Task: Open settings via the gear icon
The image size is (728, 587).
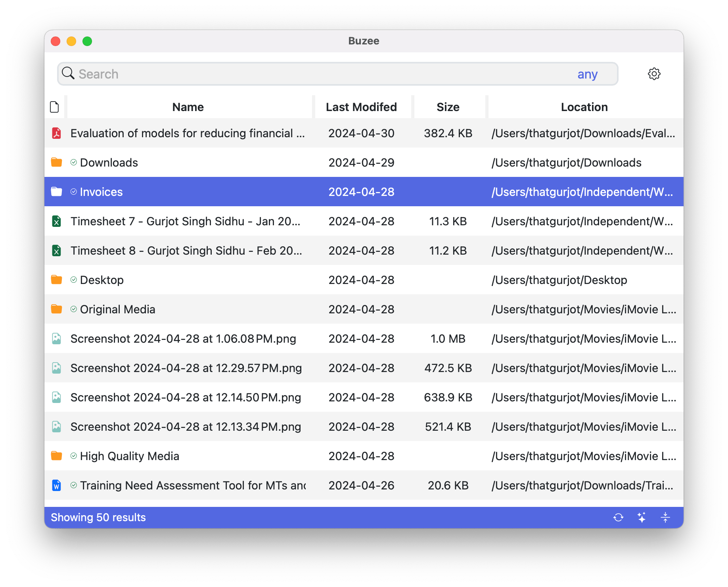Action: (654, 74)
